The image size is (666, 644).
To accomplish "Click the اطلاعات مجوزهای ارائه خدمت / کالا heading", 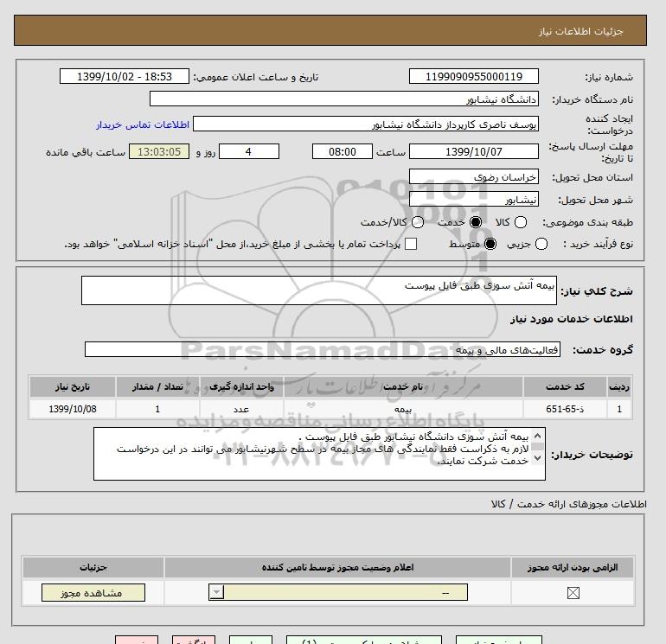I will tap(569, 504).
